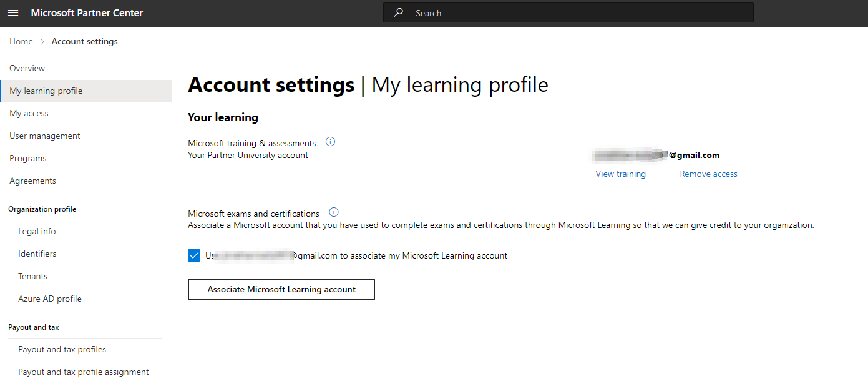
Task: Open the View training link
Action: 620,174
